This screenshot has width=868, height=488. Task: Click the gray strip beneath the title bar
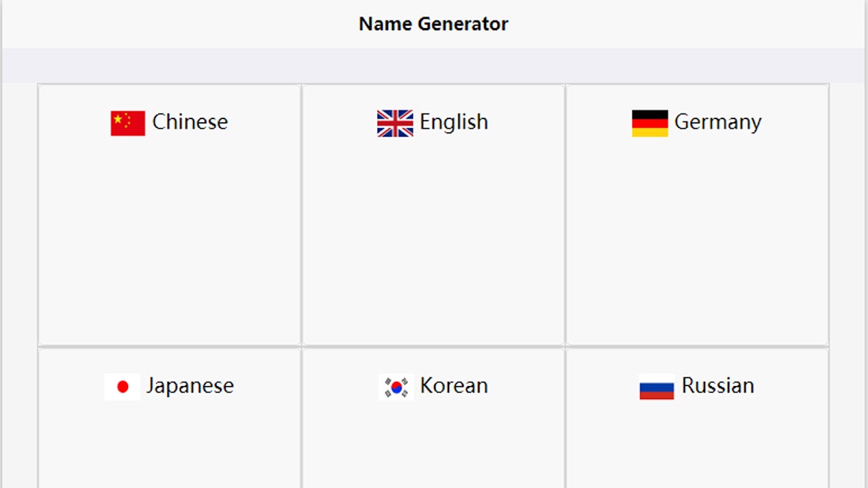click(433, 65)
